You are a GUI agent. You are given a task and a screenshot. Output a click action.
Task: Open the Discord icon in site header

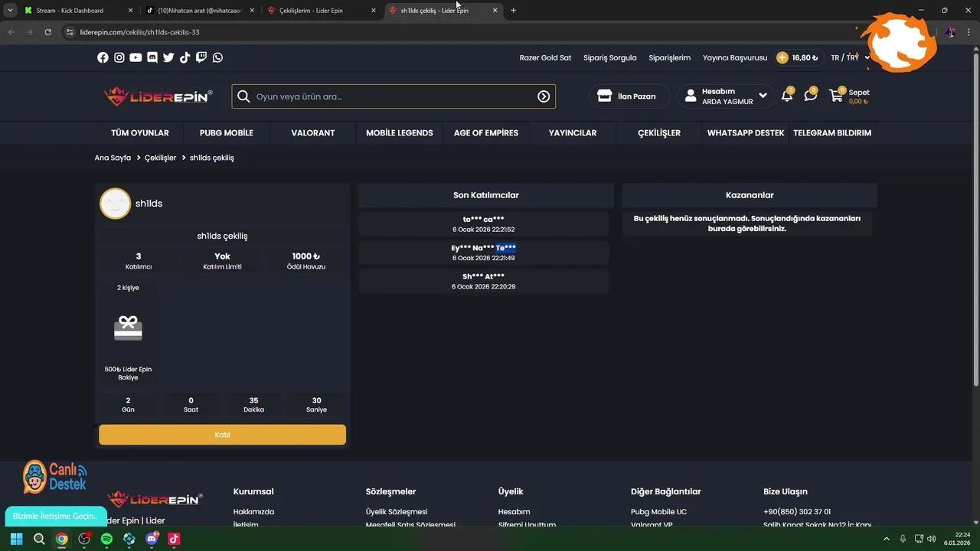(152, 57)
